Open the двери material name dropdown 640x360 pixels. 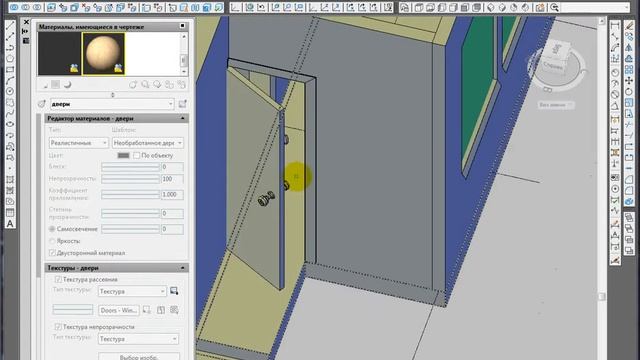point(171,104)
